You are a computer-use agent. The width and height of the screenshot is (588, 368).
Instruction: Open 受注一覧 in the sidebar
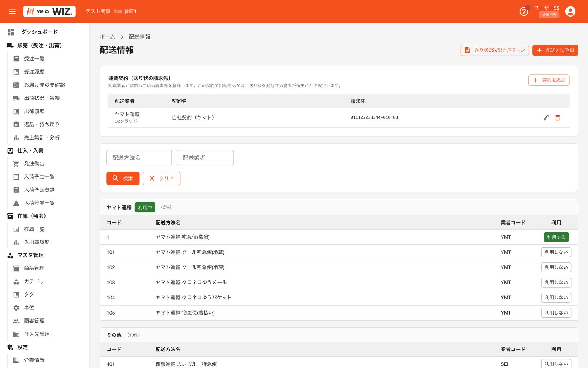34,59
